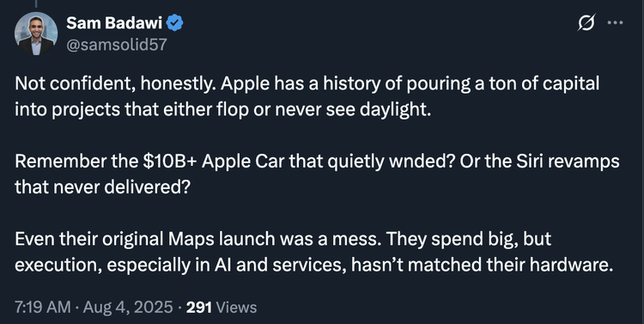Click the Grok explain-post icon
Image resolution: width=644 pixels, height=324 pixels.
click(x=586, y=22)
